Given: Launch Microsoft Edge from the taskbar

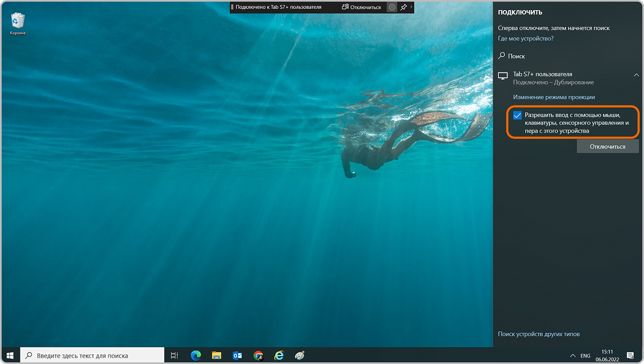Looking at the screenshot, I should 196,355.
